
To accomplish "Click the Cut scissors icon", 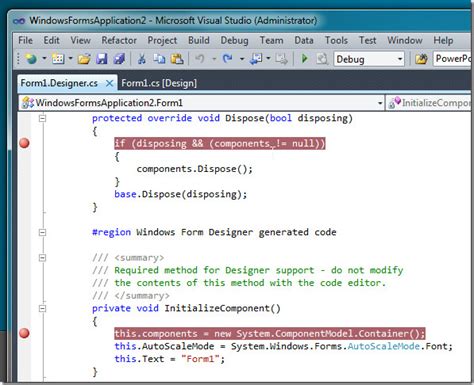I will [142, 59].
